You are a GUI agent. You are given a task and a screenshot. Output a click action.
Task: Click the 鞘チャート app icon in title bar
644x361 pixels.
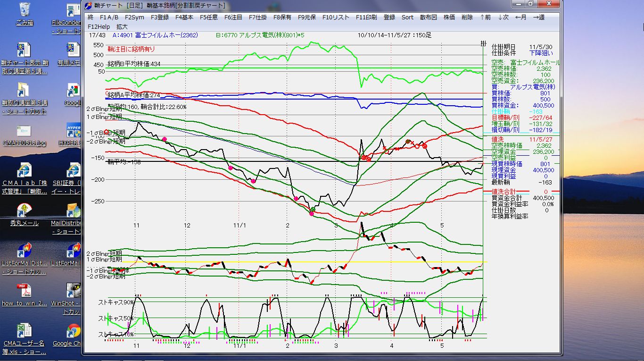pos(88,5)
